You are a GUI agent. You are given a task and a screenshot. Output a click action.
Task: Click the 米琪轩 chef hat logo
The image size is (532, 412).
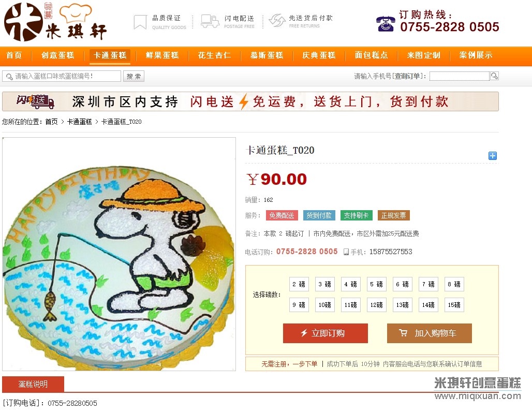tap(56, 21)
